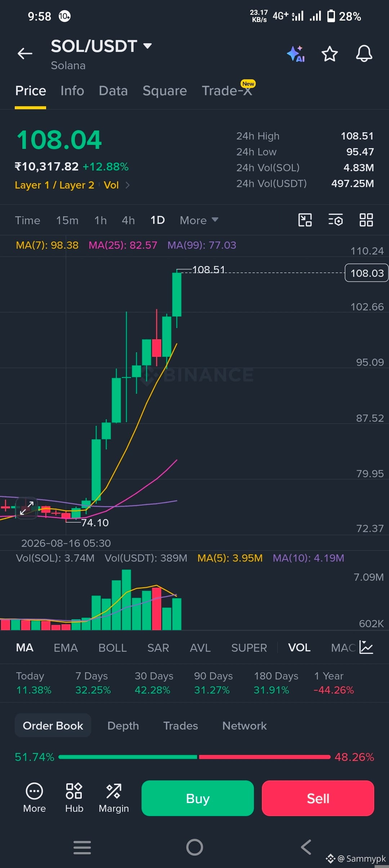Toggle the BOLL indicator
The width and height of the screenshot is (389, 868).
coord(112,648)
